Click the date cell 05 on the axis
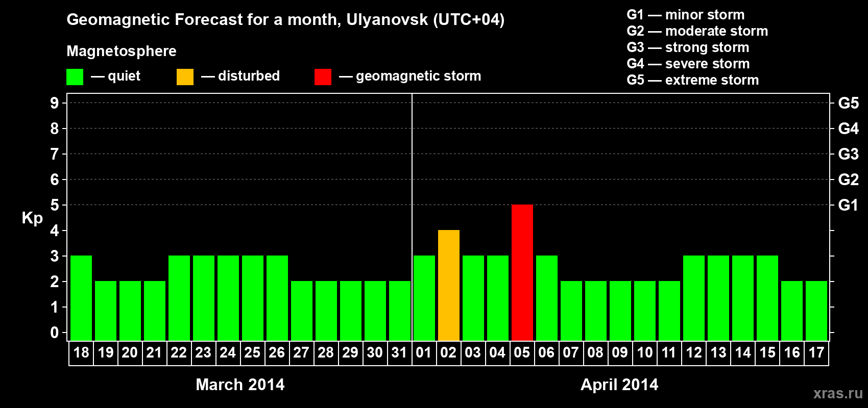 (522, 353)
